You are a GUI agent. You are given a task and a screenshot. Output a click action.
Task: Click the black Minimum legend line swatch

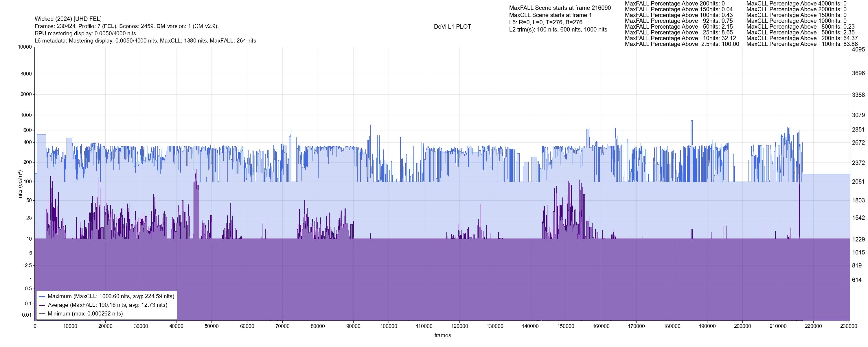point(42,314)
